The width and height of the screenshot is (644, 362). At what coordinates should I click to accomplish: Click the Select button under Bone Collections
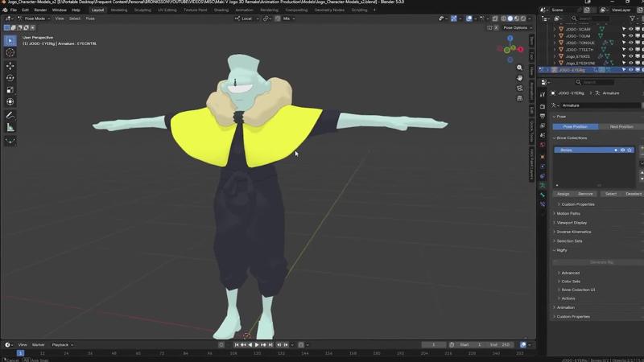coord(611,194)
